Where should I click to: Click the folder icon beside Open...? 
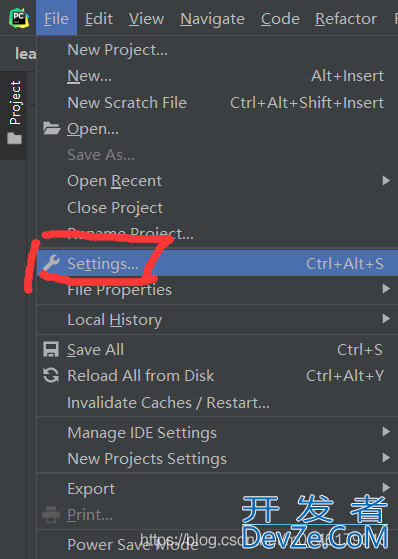click(x=51, y=128)
